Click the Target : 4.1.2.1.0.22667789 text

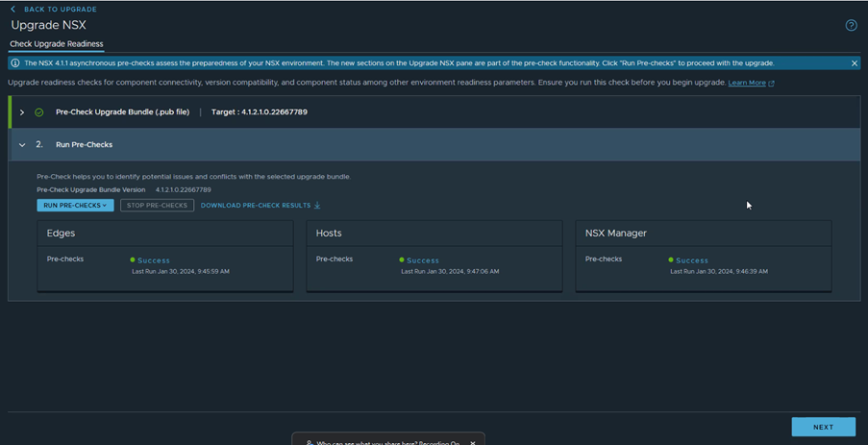click(260, 111)
